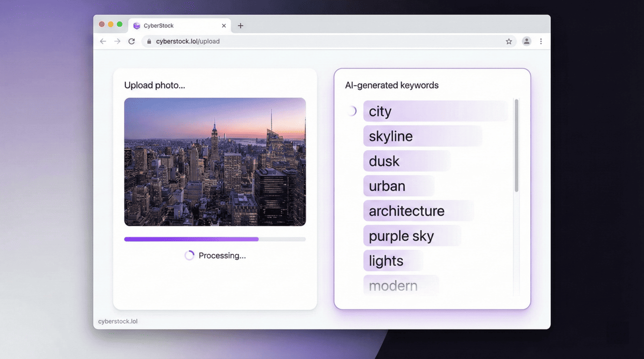Select the "dusk" keyword tag
This screenshot has width=644, height=359.
click(x=407, y=161)
